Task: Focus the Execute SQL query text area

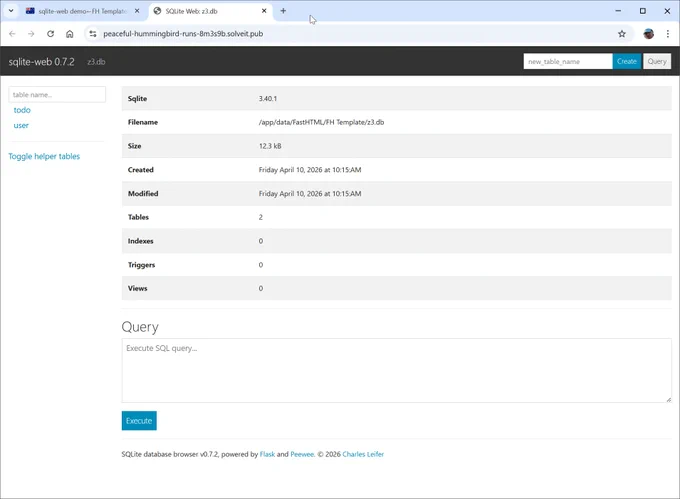Action: (396, 370)
